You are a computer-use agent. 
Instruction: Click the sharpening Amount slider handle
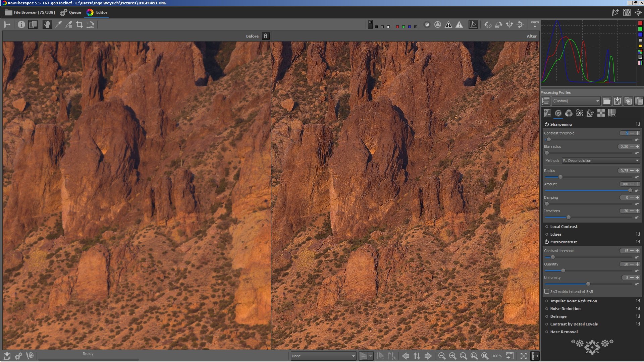coord(630,190)
